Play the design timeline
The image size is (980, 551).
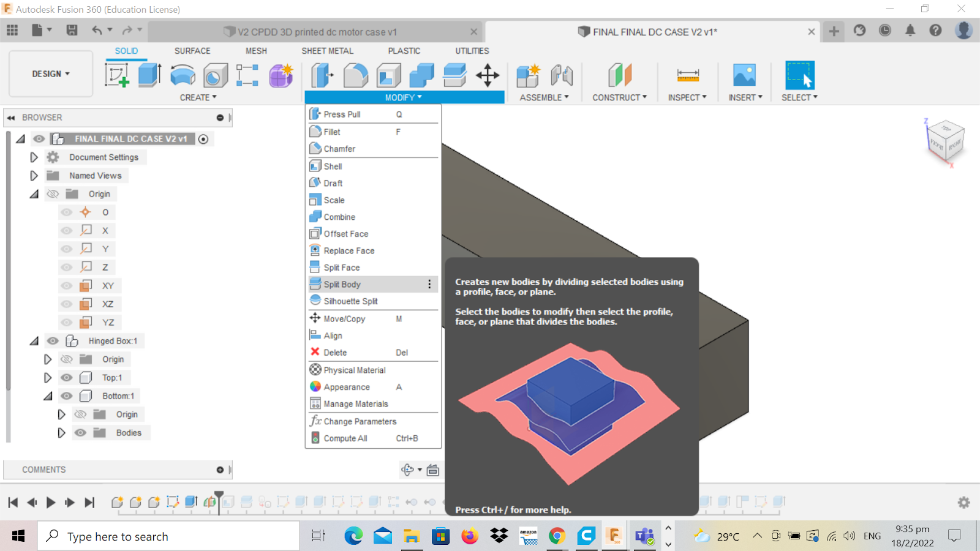click(51, 503)
